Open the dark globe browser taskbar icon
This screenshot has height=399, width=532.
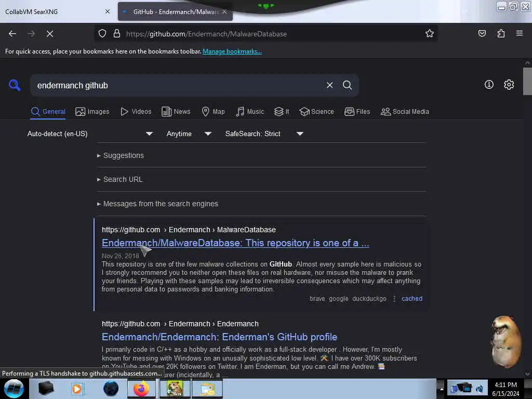click(111, 389)
